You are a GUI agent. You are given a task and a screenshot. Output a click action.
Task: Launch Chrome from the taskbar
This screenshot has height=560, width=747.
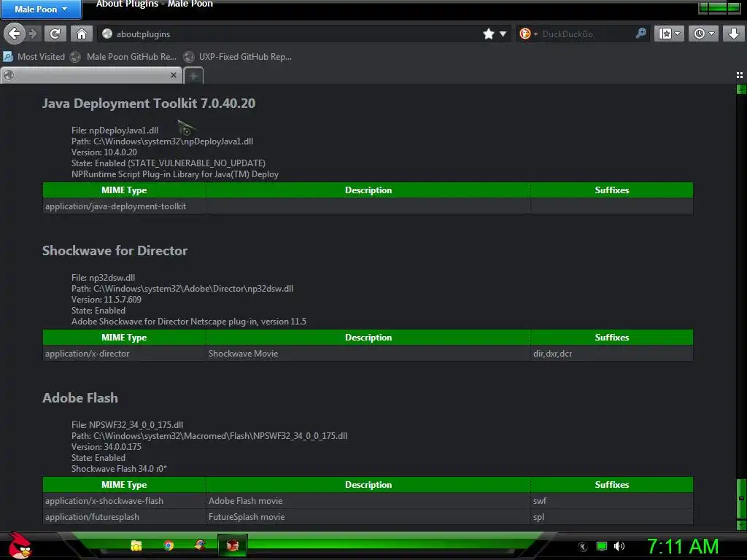coord(169,545)
